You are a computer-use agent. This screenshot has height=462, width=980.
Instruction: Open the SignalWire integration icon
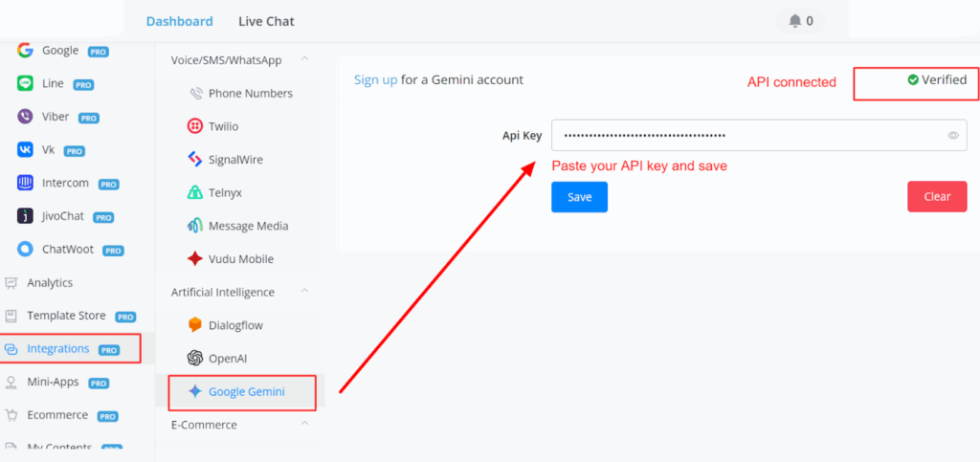click(195, 160)
